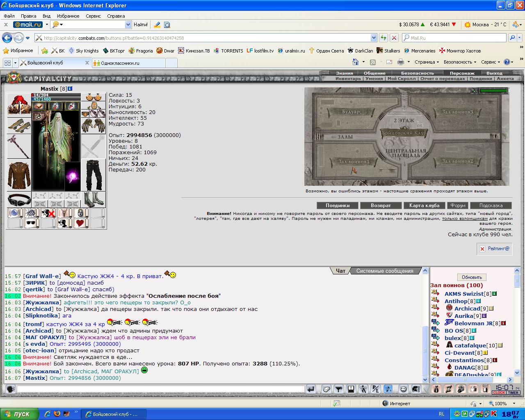The width and height of the screenshot is (525, 420).
Task: Use the glowing purple orb item
Action: tap(73, 176)
